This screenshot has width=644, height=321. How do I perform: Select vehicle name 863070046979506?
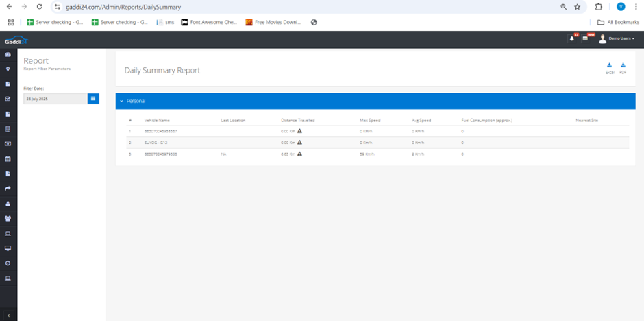click(160, 154)
